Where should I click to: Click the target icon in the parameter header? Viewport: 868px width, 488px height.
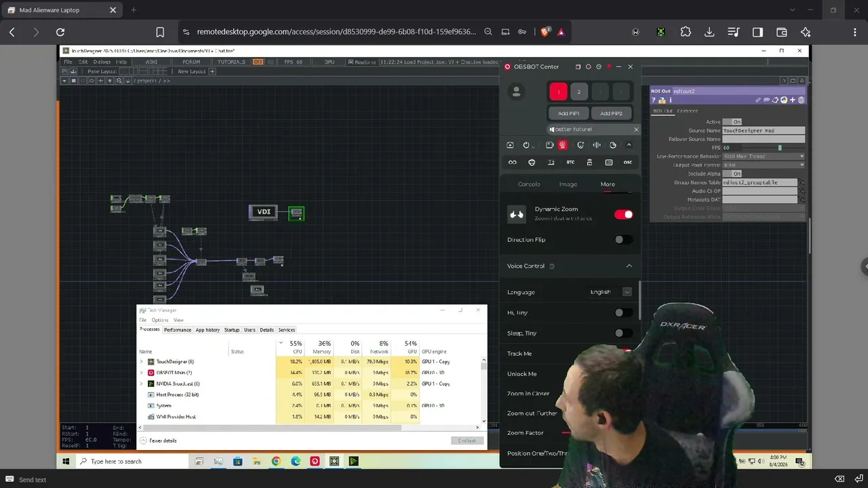(801, 100)
